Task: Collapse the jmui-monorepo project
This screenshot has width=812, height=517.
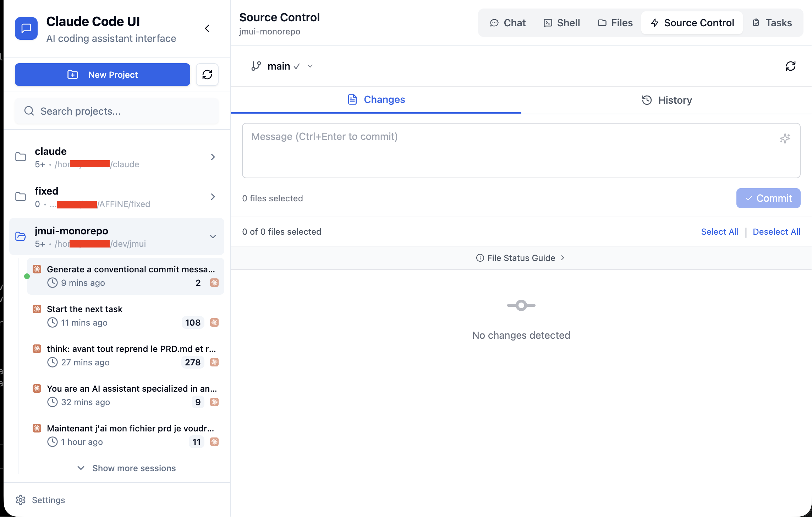Action: (212, 236)
